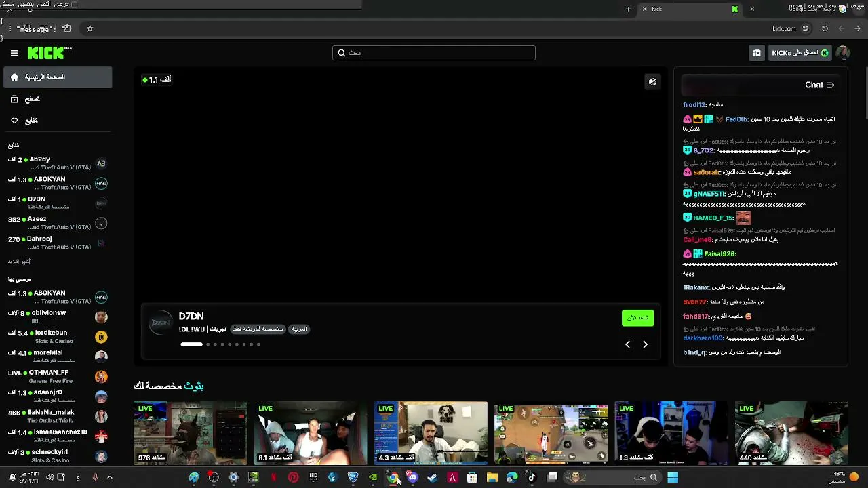
Task: Open BaNaNa_malak recommended channel
Action: 58,416
